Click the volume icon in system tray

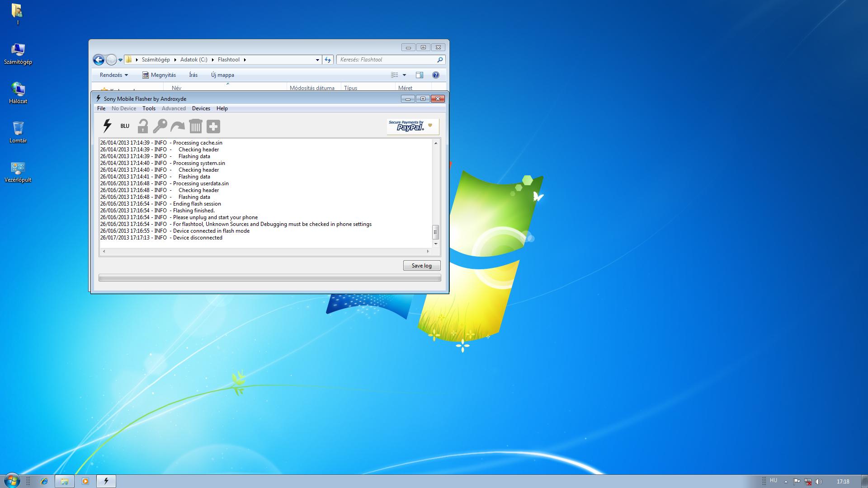[819, 482]
